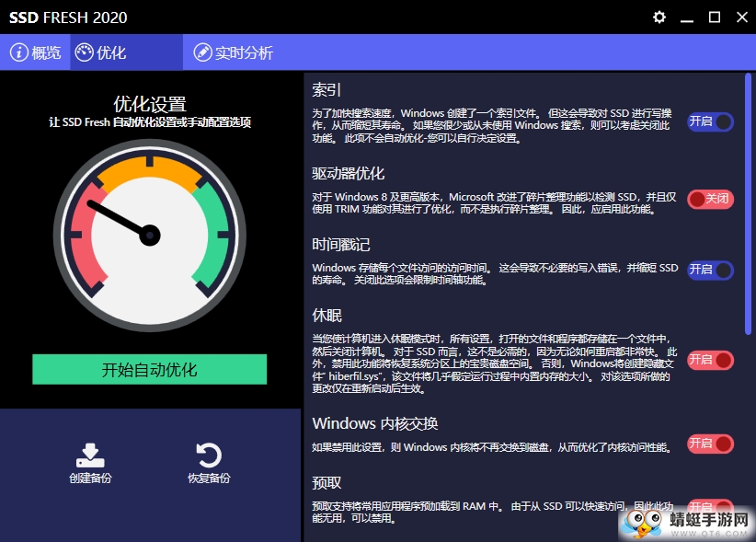
Task: Click the 优化设置 title text
Action: [150, 104]
